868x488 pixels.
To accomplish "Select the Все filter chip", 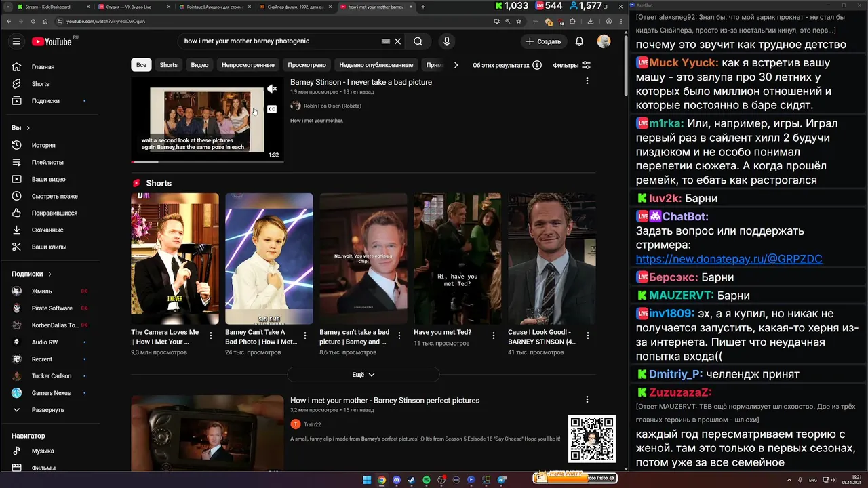I will point(141,65).
